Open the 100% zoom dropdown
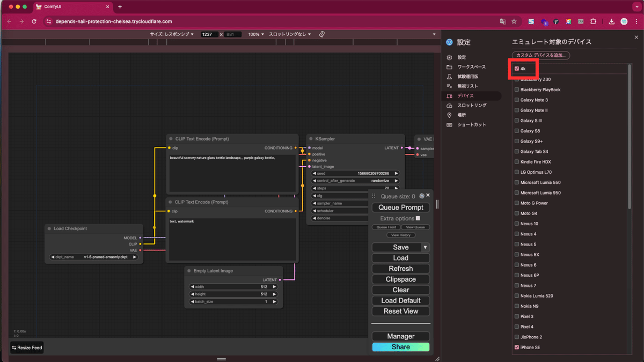 (x=256, y=34)
